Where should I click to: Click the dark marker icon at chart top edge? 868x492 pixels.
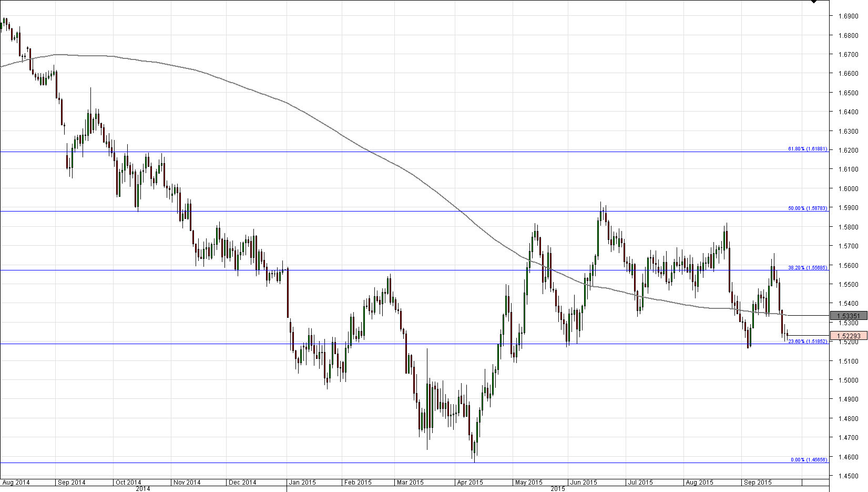(814, 2)
